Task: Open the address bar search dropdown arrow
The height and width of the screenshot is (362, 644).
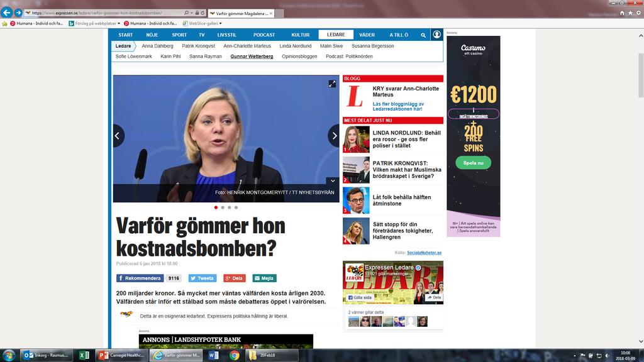Action: tap(191, 13)
